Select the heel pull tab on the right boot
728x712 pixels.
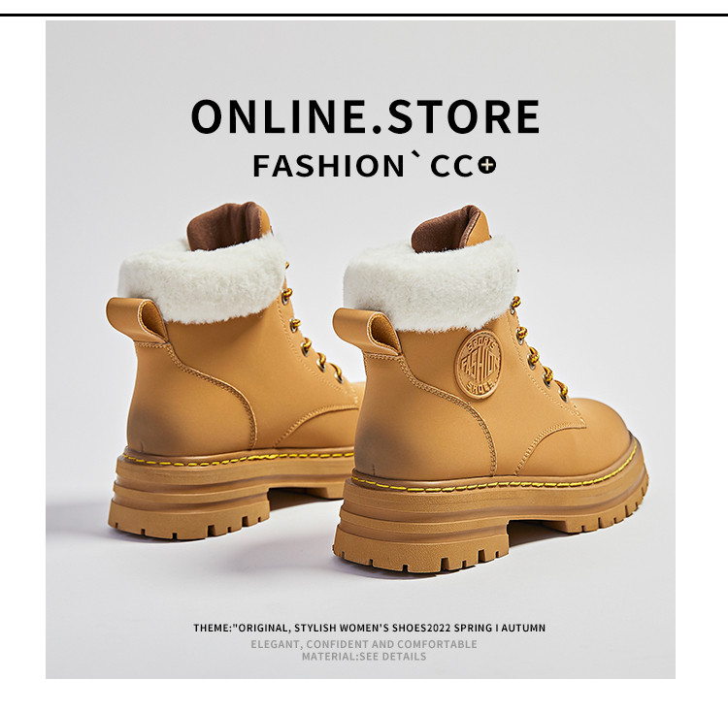(x=366, y=331)
